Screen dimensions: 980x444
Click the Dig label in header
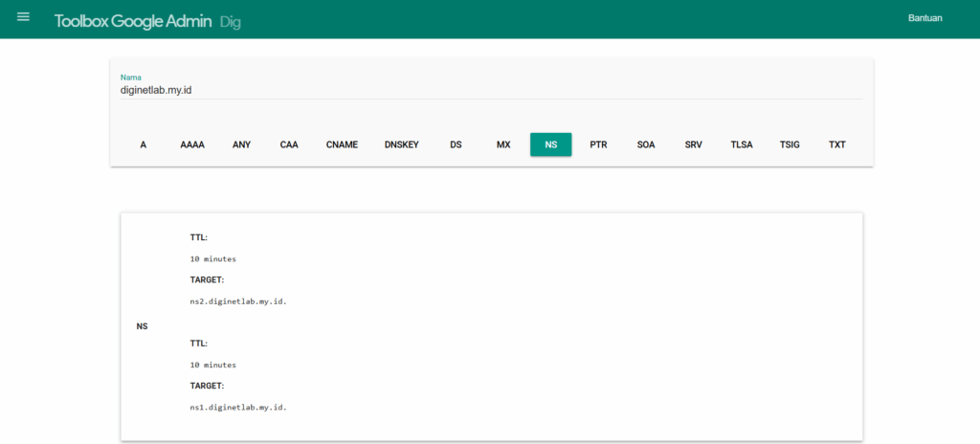(230, 22)
